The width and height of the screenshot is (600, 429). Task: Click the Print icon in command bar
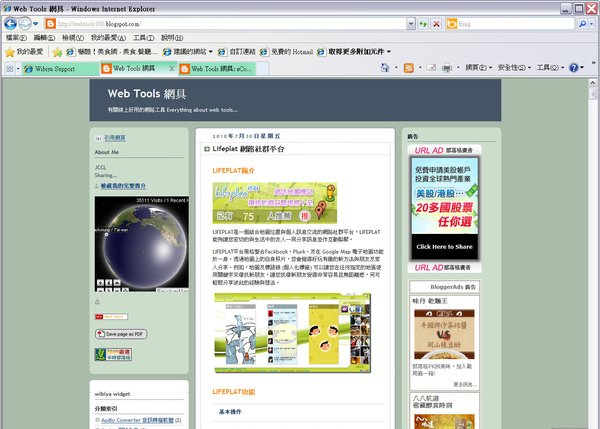coord(447,68)
